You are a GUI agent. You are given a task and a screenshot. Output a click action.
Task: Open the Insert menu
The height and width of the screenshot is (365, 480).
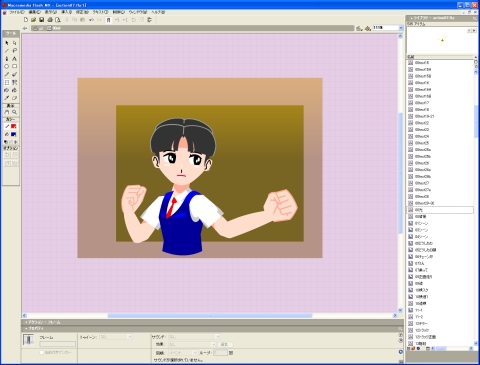tap(66, 12)
